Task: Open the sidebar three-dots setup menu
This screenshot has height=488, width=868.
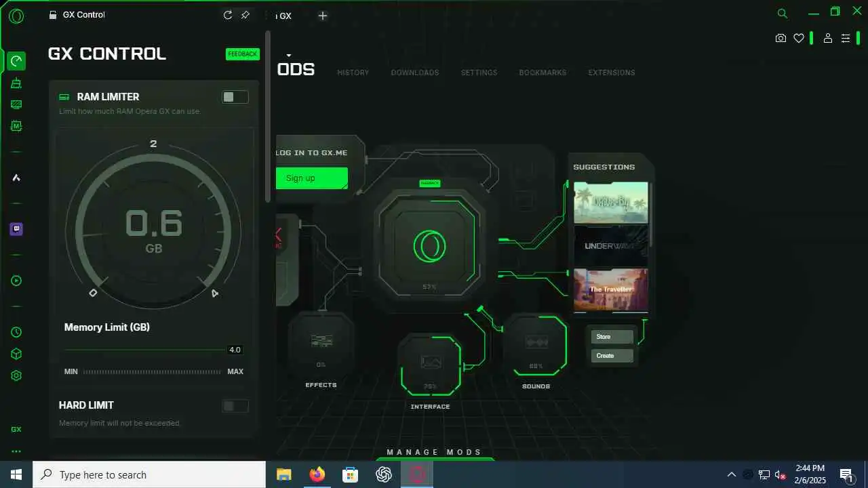Action: 16,451
